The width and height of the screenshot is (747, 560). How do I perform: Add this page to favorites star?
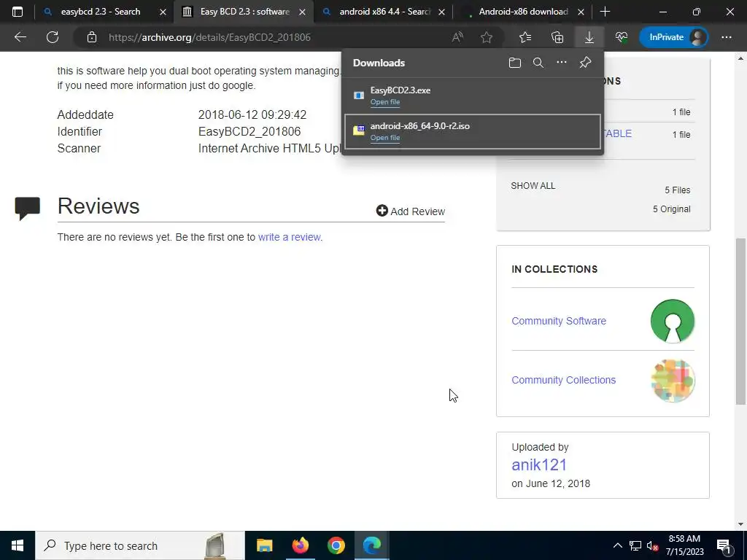pyautogui.click(x=487, y=37)
